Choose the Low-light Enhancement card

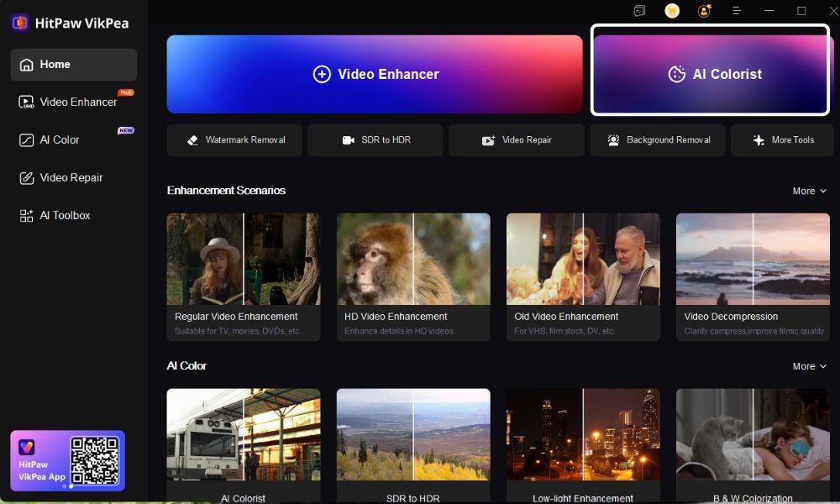pos(583,446)
